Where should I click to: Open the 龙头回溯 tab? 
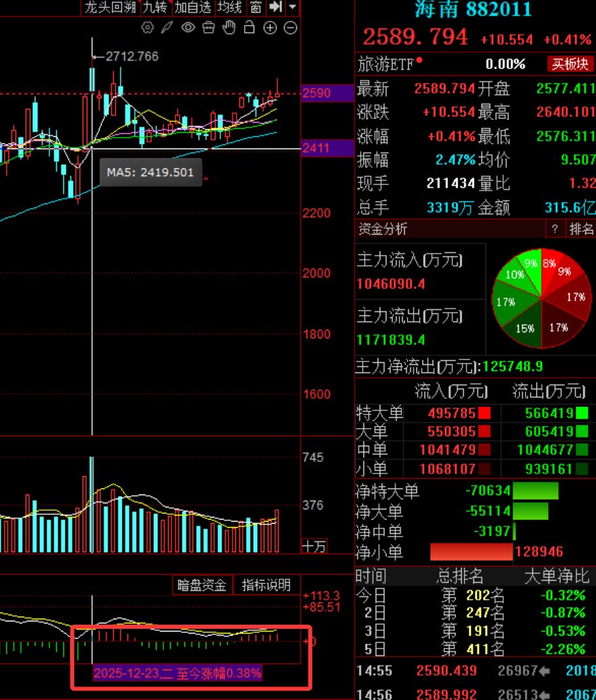(111, 7)
